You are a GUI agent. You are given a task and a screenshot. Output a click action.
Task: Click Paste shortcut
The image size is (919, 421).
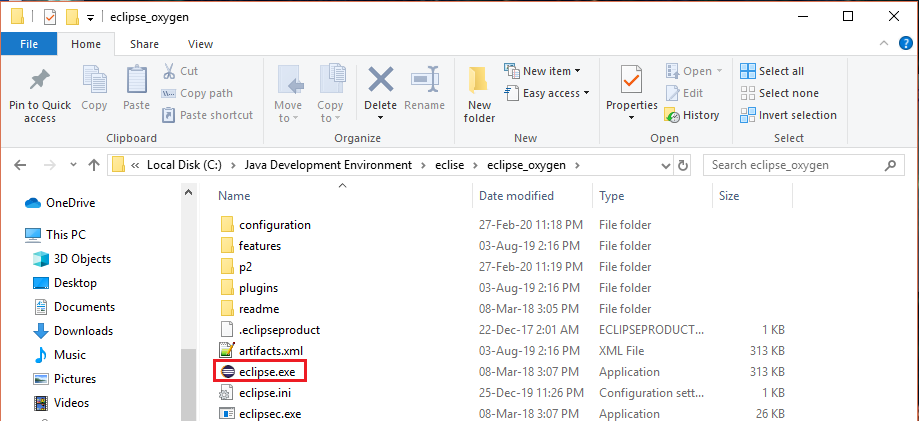coord(207,115)
